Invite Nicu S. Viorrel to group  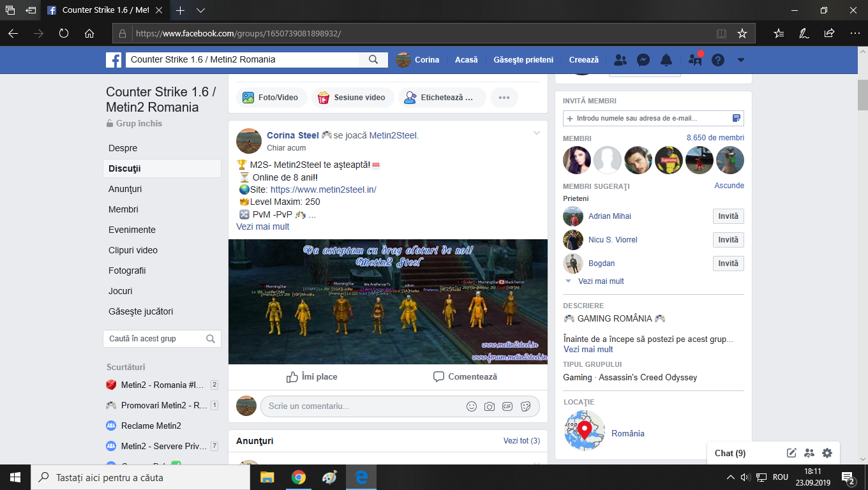click(x=728, y=240)
